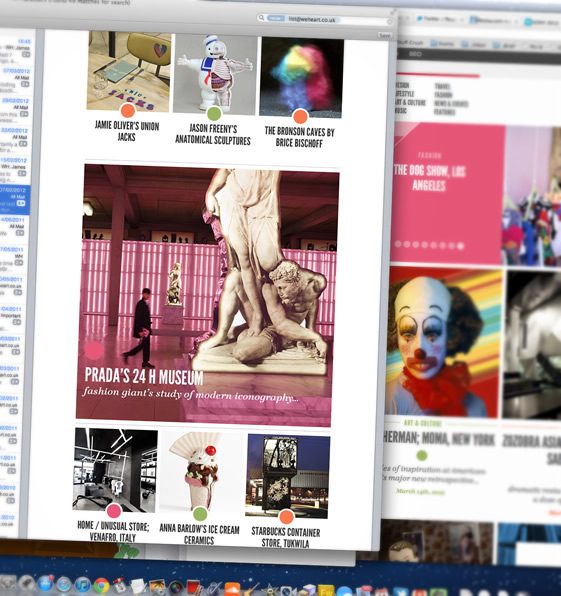This screenshot has height=596, width=561.
Task: Click orange dot under Union Jacks image
Action: pyautogui.click(x=128, y=111)
